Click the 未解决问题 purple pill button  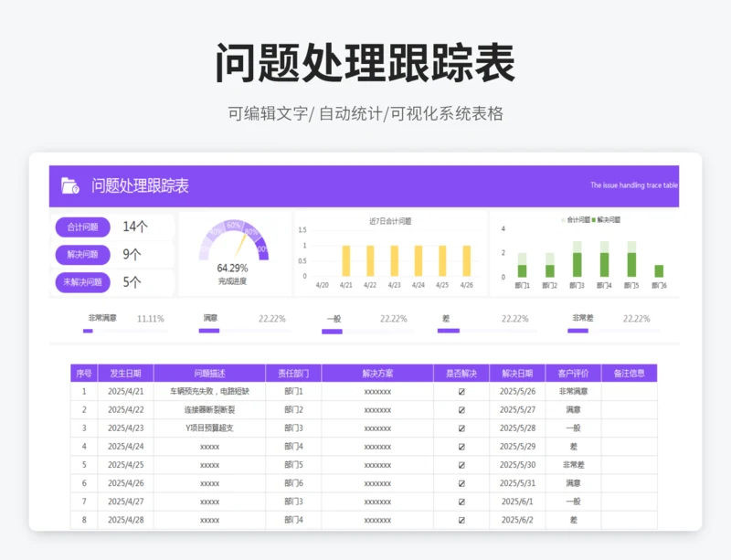tap(82, 282)
